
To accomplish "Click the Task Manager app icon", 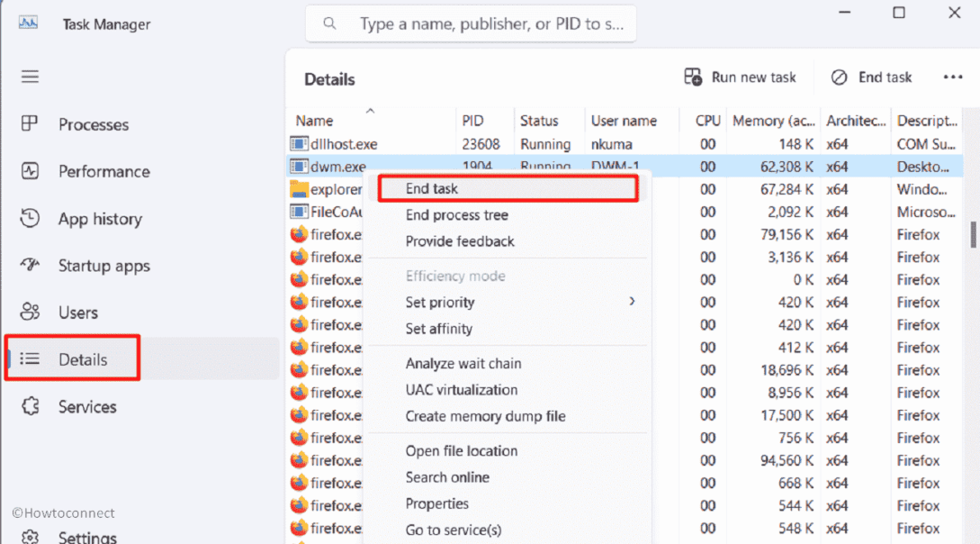I will [28, 23].
